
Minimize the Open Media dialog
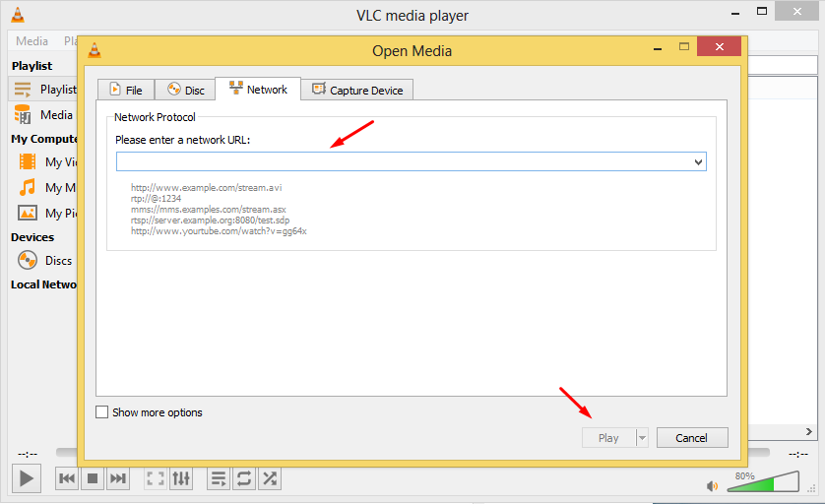pyautogui.click(x=658, y=49)
